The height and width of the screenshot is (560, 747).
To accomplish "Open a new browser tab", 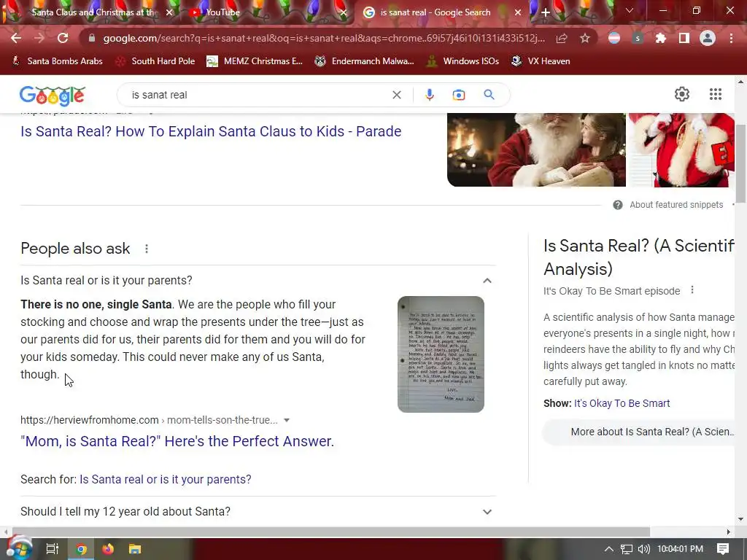I will [546, 12].
